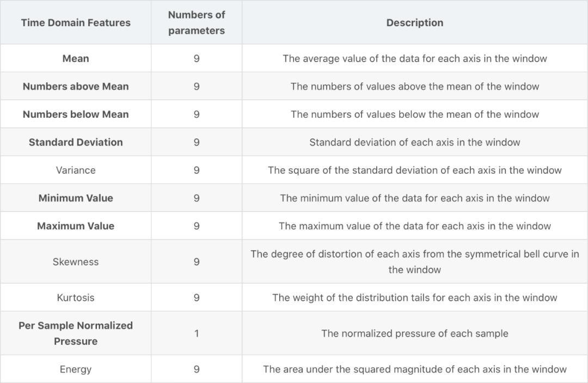Click the Kurtosis feature name
The image size is (588, 383).
click(x=76, y=297)
